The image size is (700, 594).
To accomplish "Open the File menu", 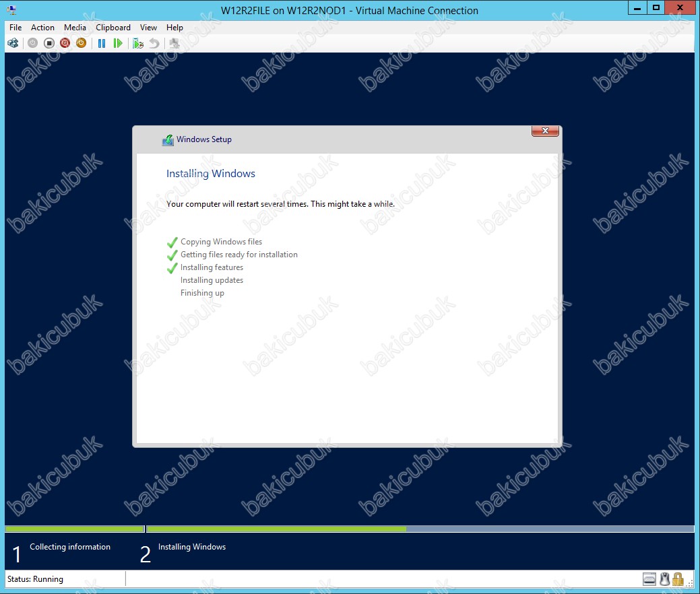I will pos(15,28).
